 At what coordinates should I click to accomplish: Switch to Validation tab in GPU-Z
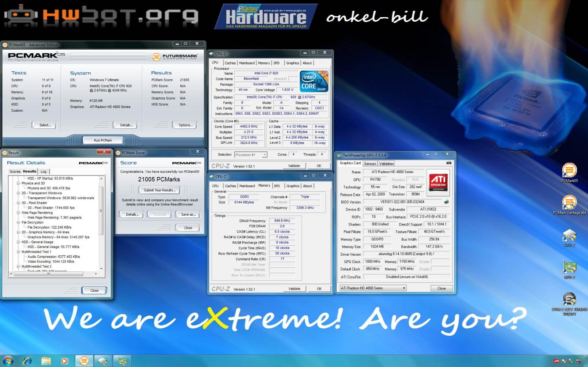386,163
